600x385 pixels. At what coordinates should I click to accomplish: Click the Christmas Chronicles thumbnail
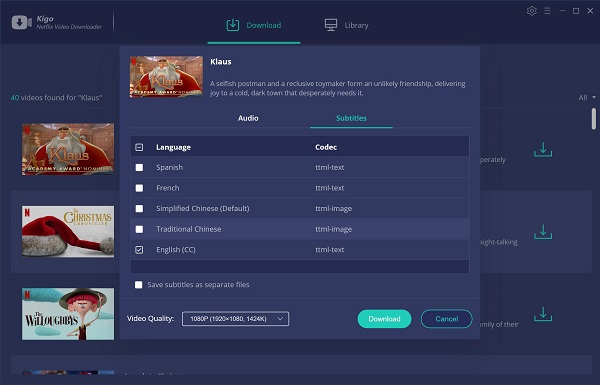68,232
